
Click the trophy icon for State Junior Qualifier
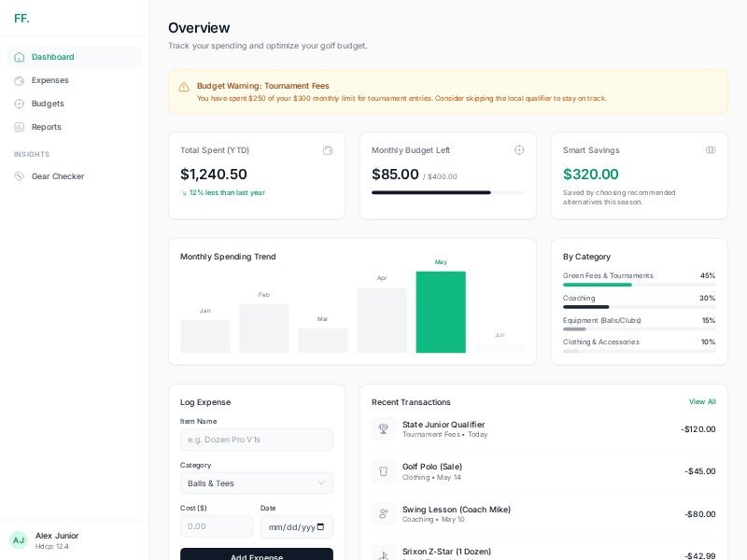(x=383, y=429)
